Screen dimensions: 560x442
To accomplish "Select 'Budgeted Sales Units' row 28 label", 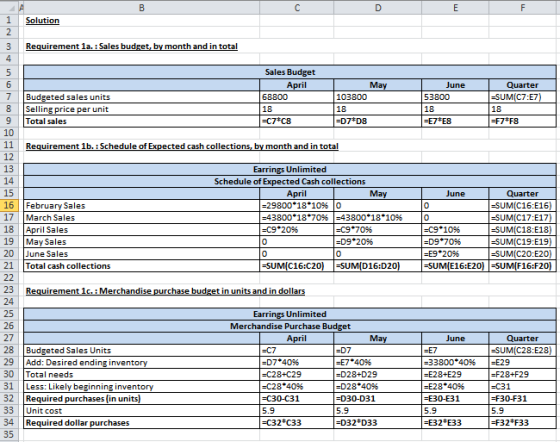I will click(x=141, y=350).
